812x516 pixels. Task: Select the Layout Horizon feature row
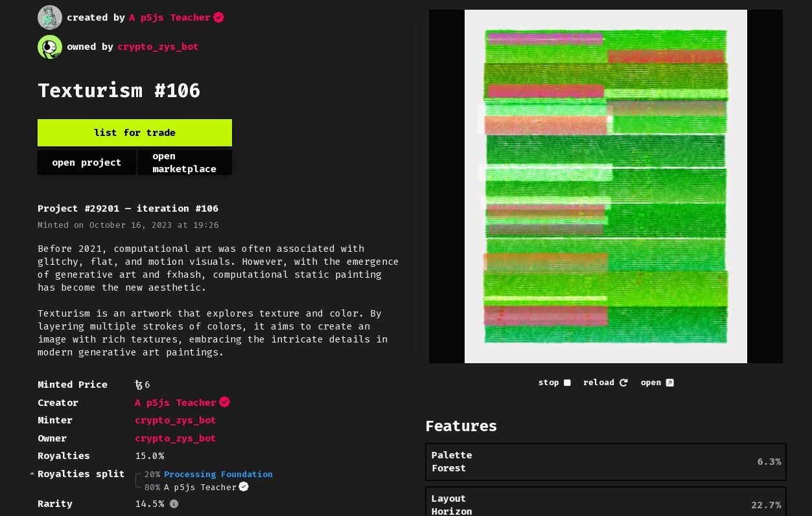(x=605, y=504)
